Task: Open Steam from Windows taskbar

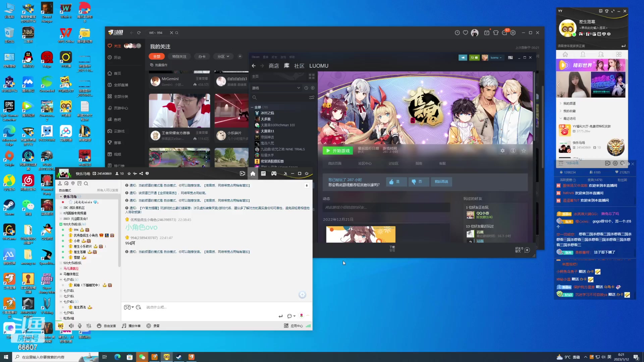Action: pyautogui.click(x=179, y=357)
